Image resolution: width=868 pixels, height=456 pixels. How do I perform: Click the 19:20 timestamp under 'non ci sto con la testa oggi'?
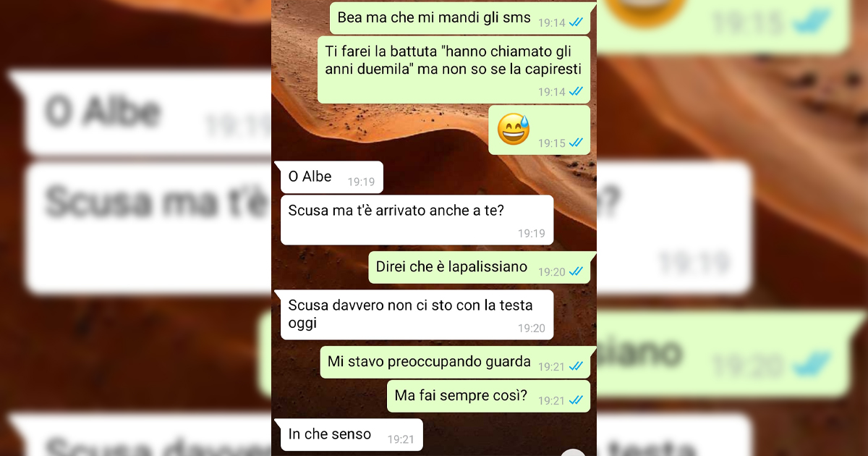pos(532,328)
